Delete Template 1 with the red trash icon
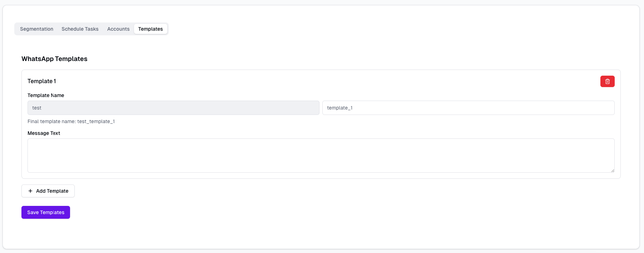 pyautogui.click(x=607, y=81)
